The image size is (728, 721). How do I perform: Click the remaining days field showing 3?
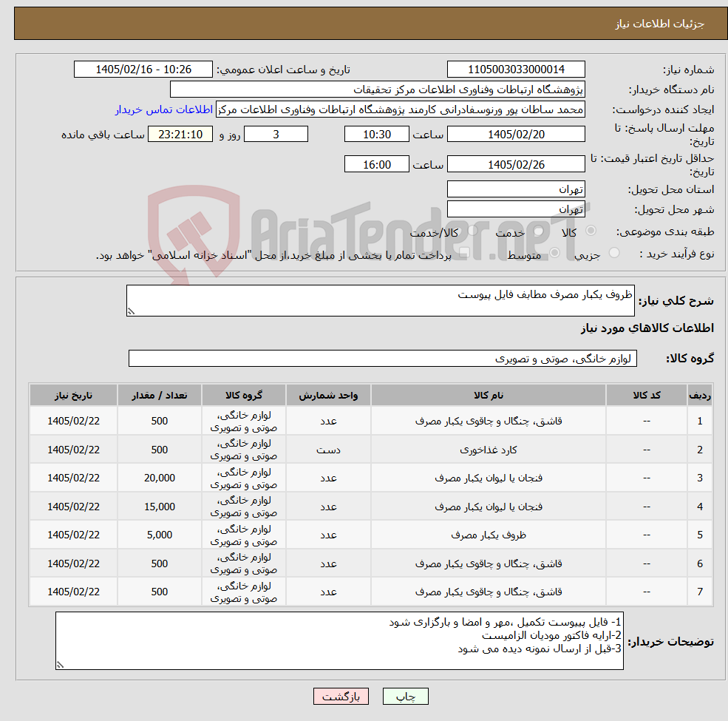(276, 135)
